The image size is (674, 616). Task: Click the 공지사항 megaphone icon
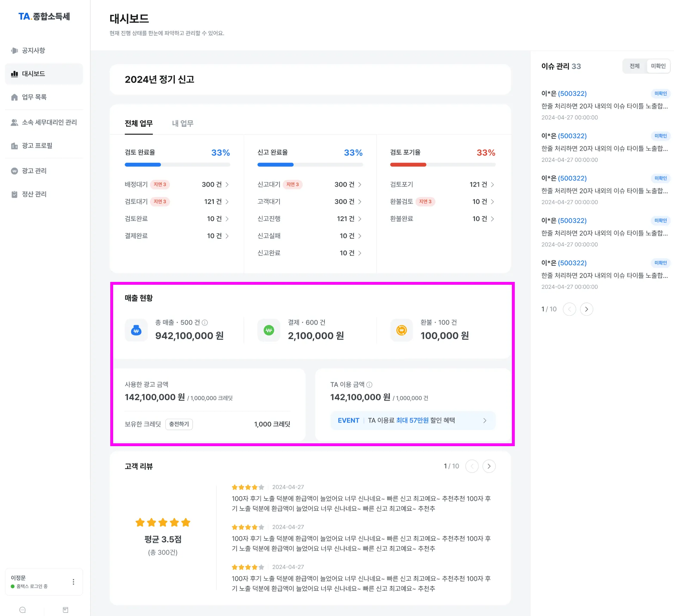[14, 50]
